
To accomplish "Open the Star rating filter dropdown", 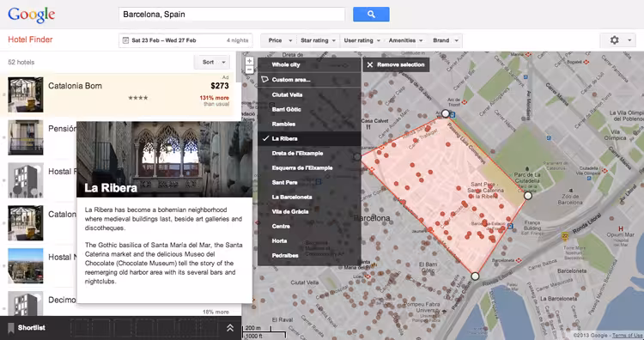I will coord(319,40).
